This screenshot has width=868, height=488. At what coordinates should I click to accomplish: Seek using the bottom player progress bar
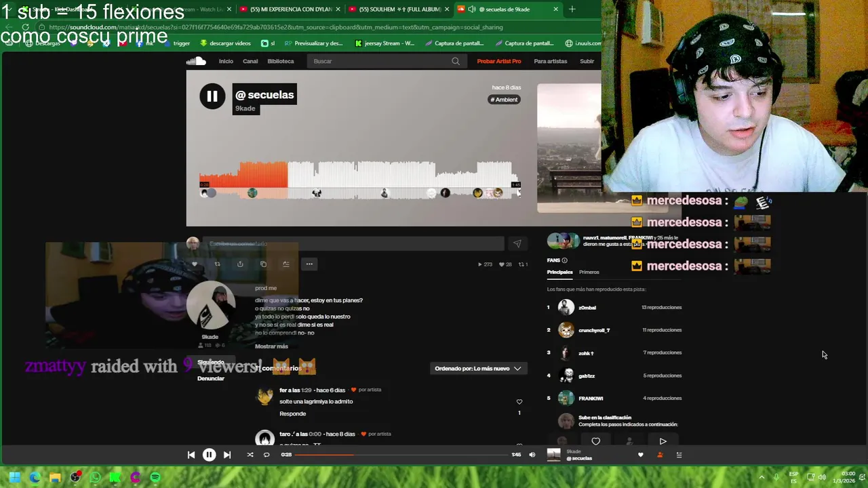coord(401,455)
